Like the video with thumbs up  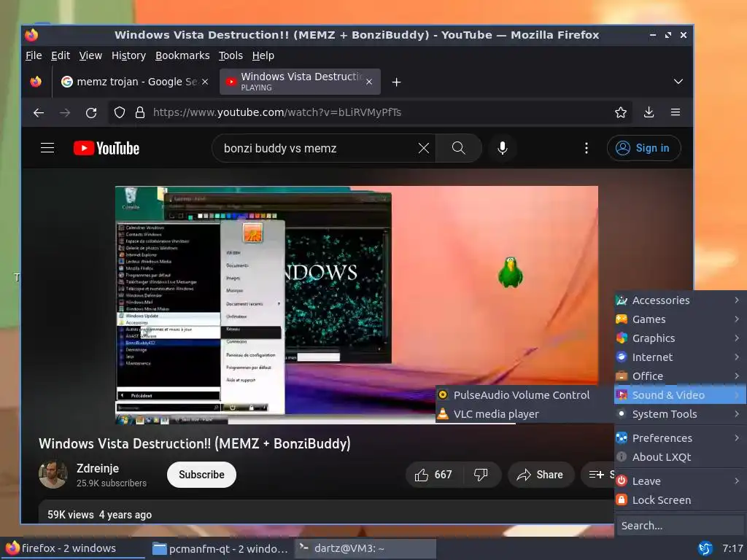point(433,475)
